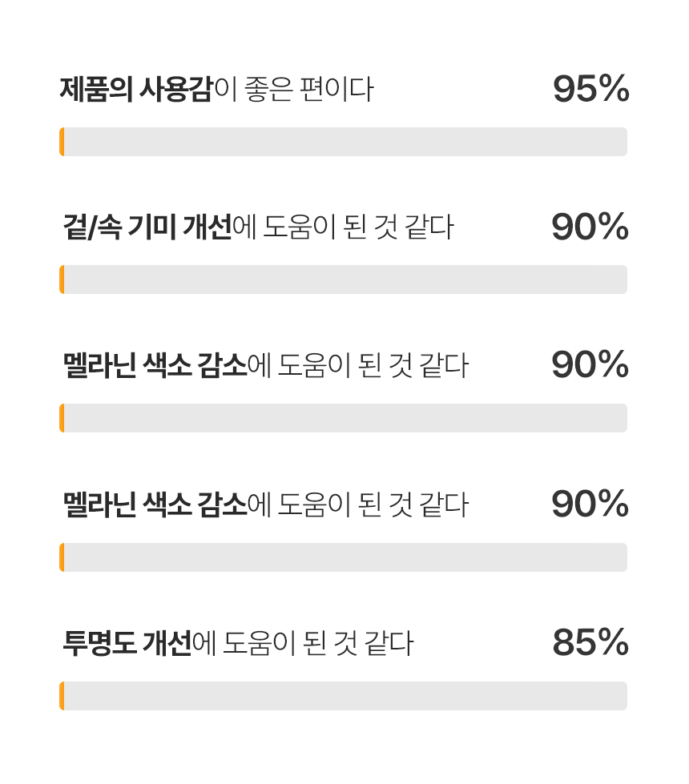Image resolution: width=689 pixels, height=784 pixels.
Task: Click progress bar under second 멜라닌 색소 감소
Action: point(344,557)
